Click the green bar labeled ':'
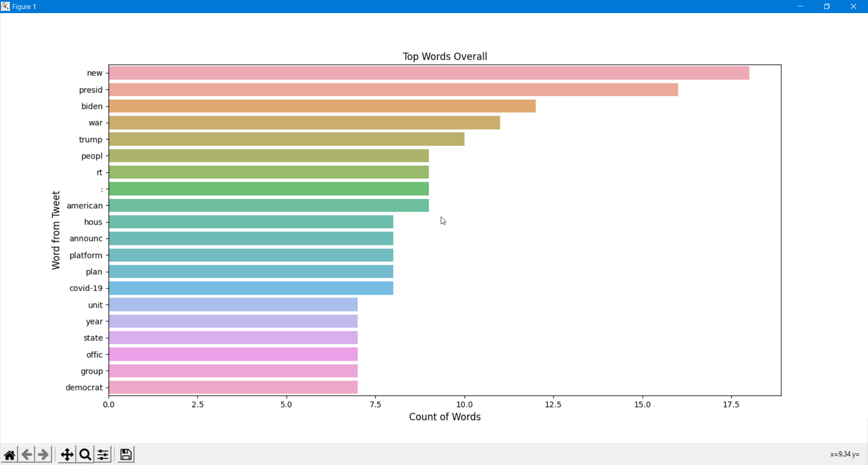The height and width of the screenshot is (465, 868). tap(269, 189)
